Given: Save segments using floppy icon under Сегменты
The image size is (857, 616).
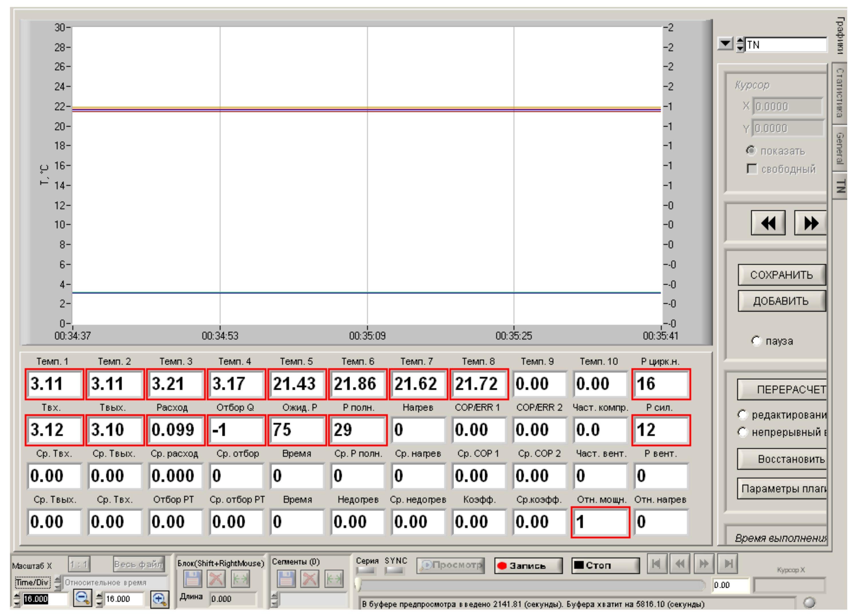Looking at the screenshot, I should pyautogui.click(x=286, y=579).
